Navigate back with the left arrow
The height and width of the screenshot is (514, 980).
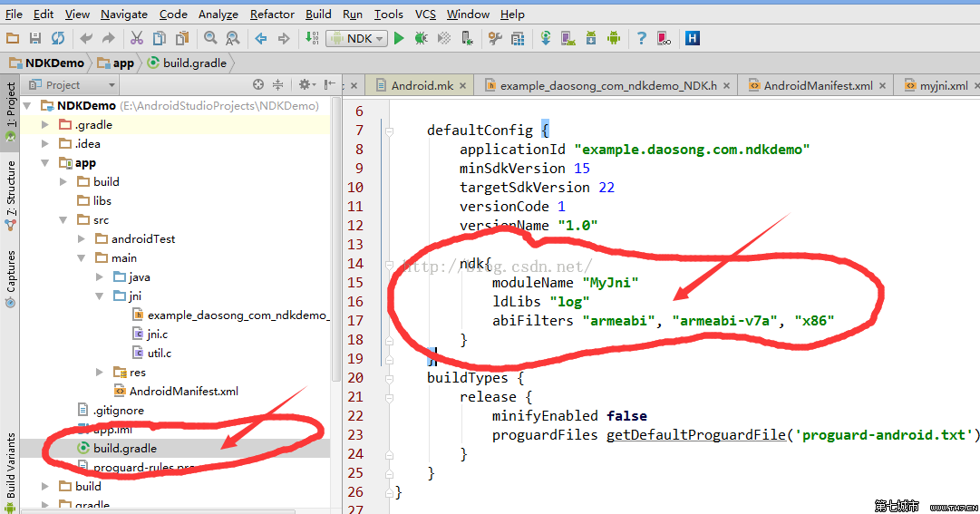tap(261, 39)
